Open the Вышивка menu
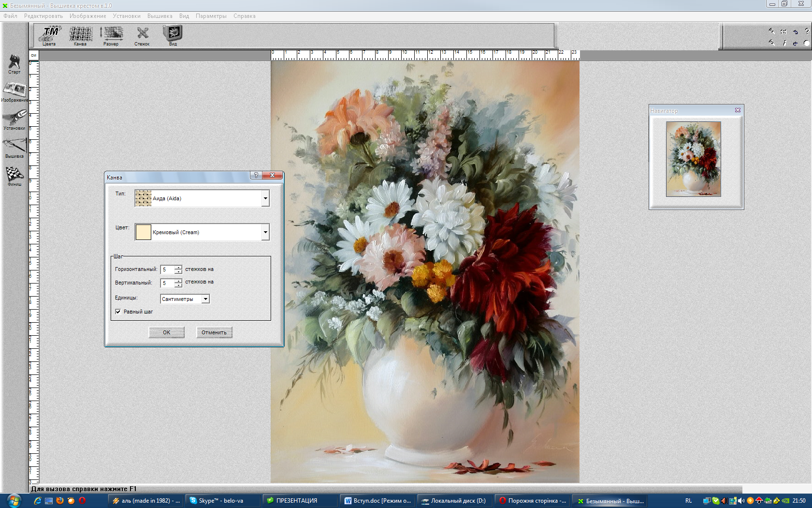Viewport: 812px width, 508px height. coord(159,16)
